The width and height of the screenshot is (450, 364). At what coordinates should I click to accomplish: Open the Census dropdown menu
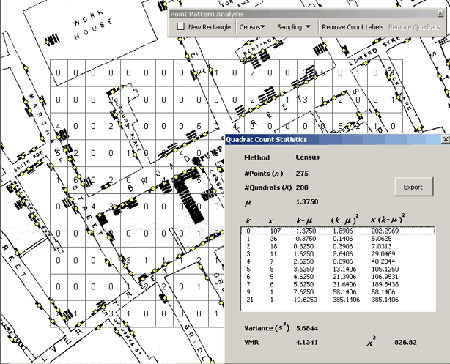[252, 27]
